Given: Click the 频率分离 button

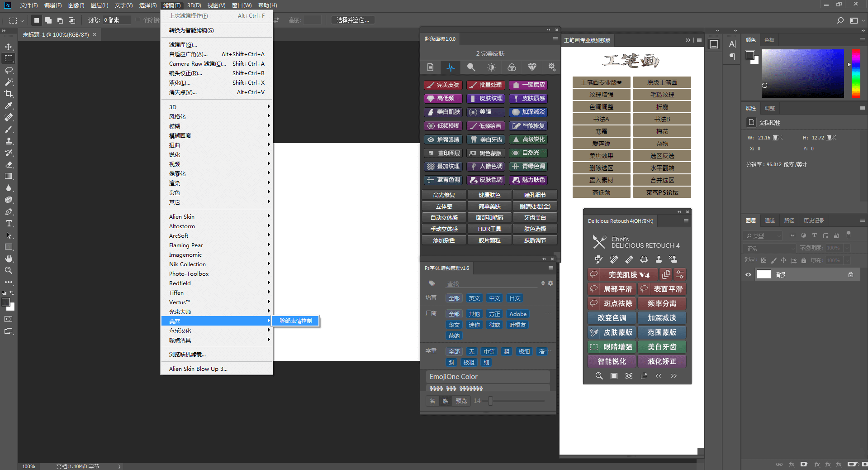Looking at the screenshot, I should coord(662,303).
